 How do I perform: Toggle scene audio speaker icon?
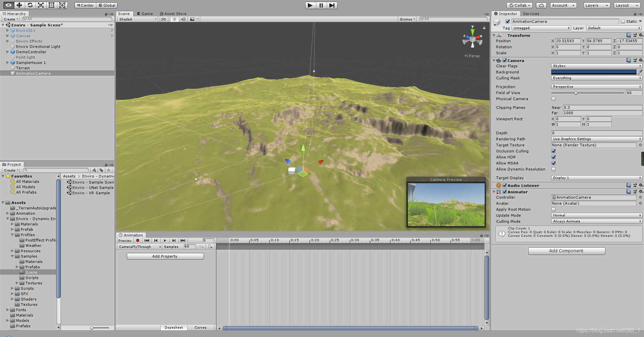pyautogui.click(x=183, y=19)
